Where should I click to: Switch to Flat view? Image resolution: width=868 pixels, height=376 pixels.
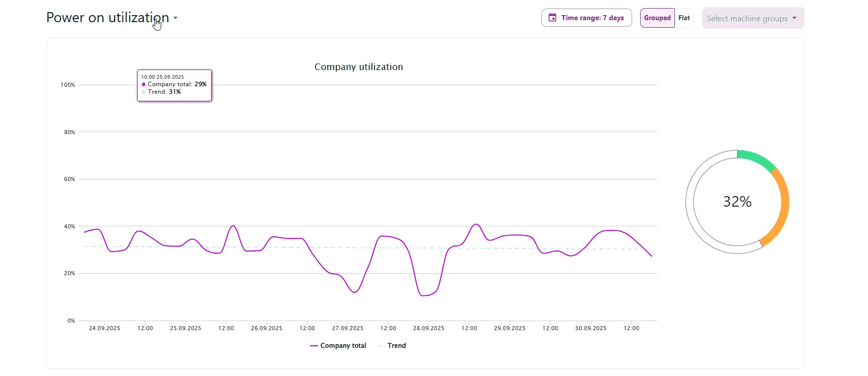(x=684, y=18)
